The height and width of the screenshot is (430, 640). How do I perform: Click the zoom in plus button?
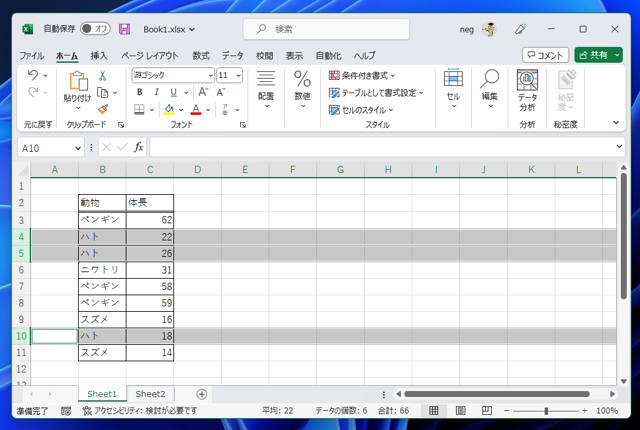pyautogui.click(x=585, y=410)
